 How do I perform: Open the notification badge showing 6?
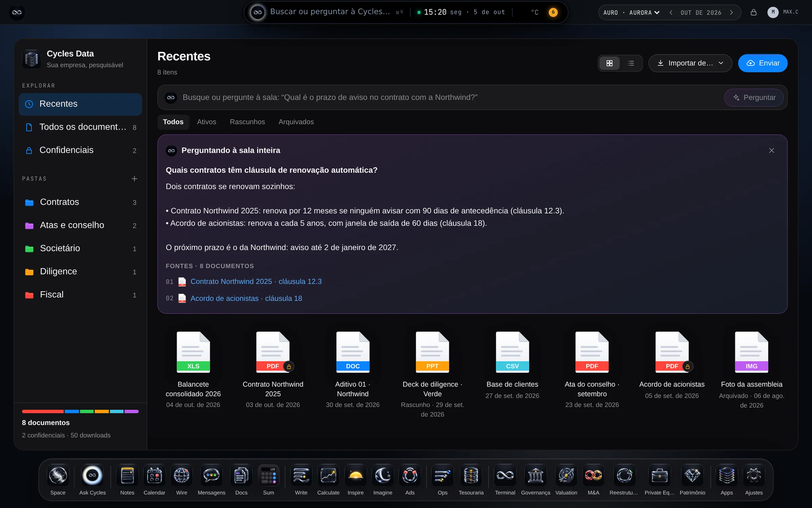(x=553, y=12)
